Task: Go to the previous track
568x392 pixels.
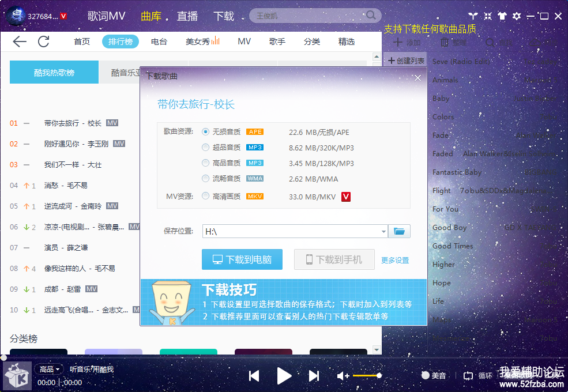Action: (x=254, y=376)
